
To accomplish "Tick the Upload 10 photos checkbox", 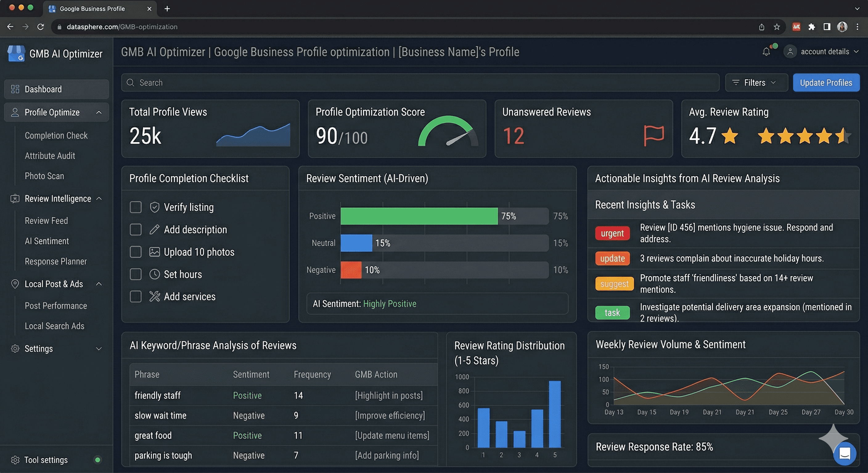I will point(135,252).
